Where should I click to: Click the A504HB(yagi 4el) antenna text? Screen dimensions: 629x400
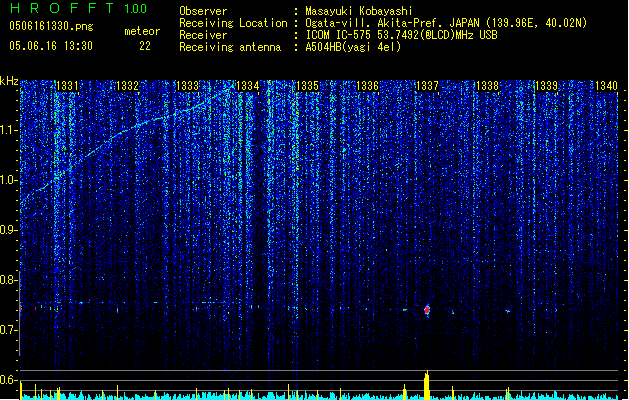tap(353, 47)
